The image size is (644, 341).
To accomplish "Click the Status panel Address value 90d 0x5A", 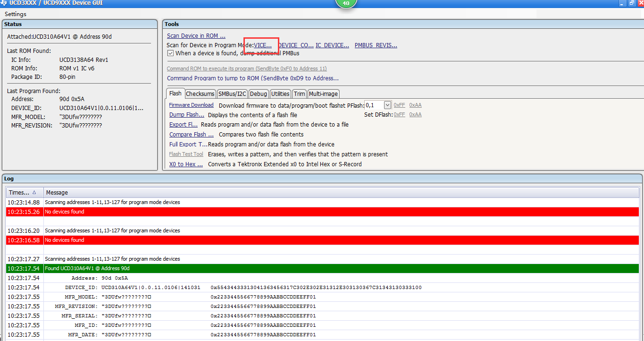I will (x=72, y=99).
